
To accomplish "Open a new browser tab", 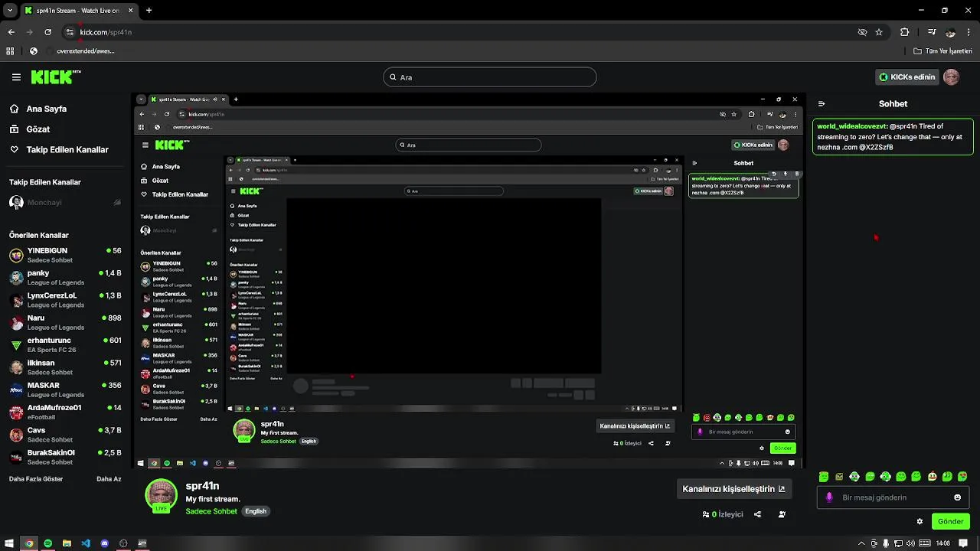I will [x=149, y=11].
